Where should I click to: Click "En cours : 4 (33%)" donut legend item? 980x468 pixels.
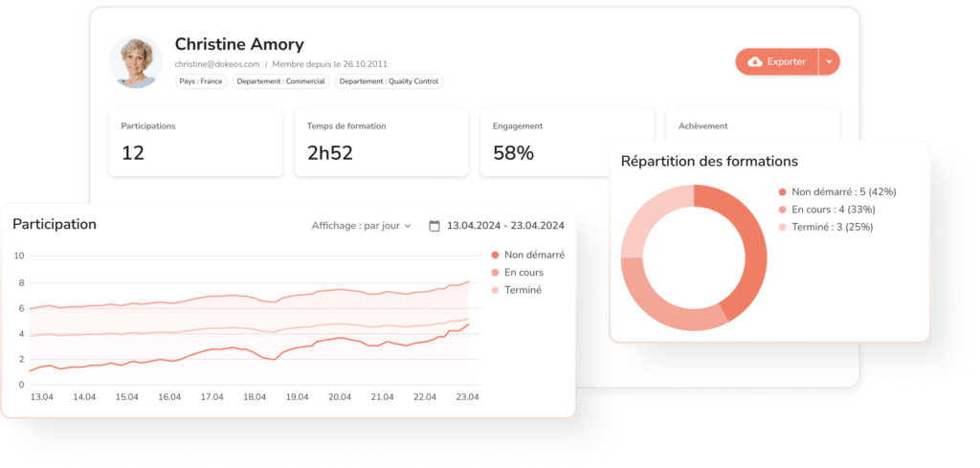click(x=832, y=210)
